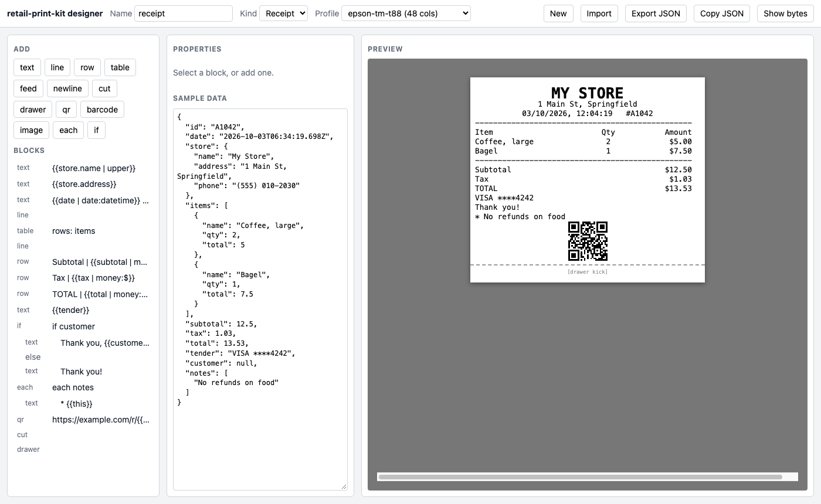Select the qr block with the example.com URL
The image size is (821, 504).
83,420
